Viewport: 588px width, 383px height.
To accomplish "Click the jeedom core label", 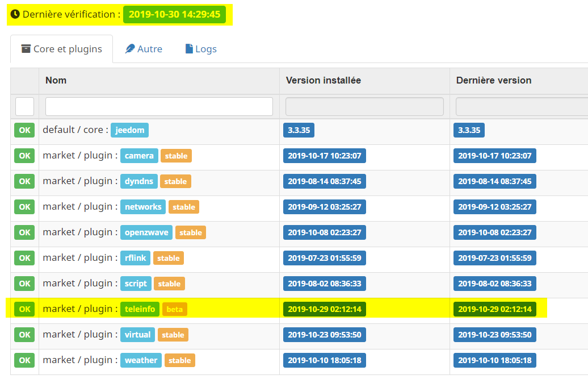I will (x=130, y=130).
